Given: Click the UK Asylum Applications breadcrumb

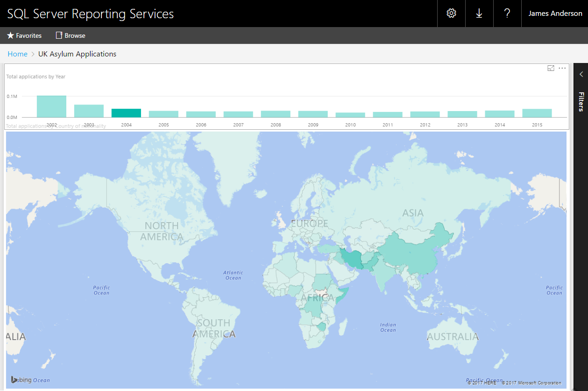Looking at the screenshot, I should [77, 54].
